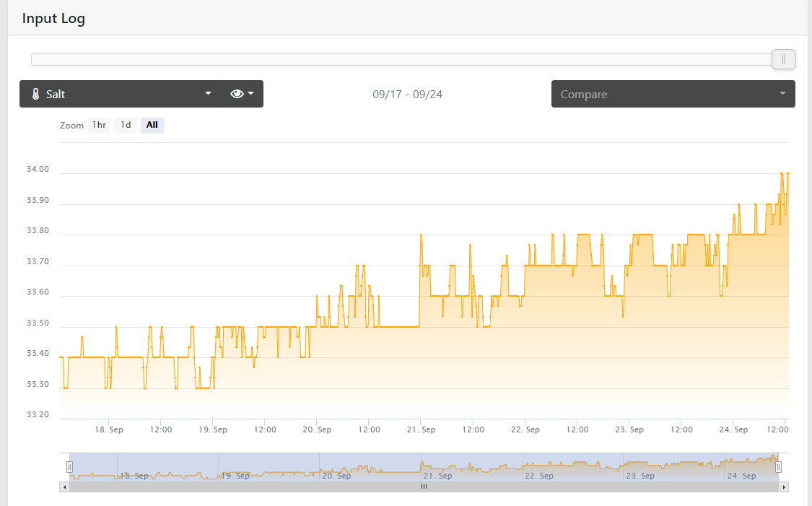Click the 24. Sep x-axis label
The width and height of the screenshot is (812, 506).
click(x=733, y=430)
